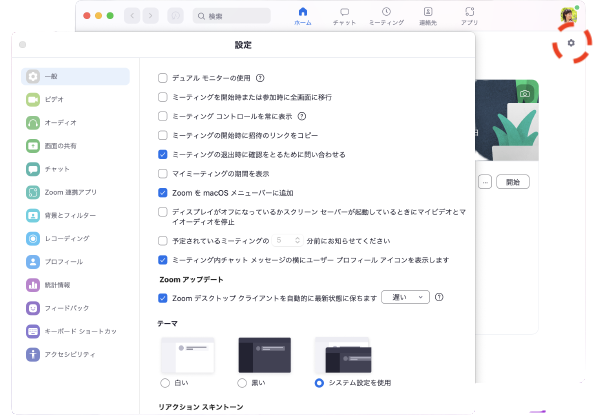The width and height of the screenshot is (595, 419).
Task: Open the 遅い update channel dropdown
Action: [405, 297]
